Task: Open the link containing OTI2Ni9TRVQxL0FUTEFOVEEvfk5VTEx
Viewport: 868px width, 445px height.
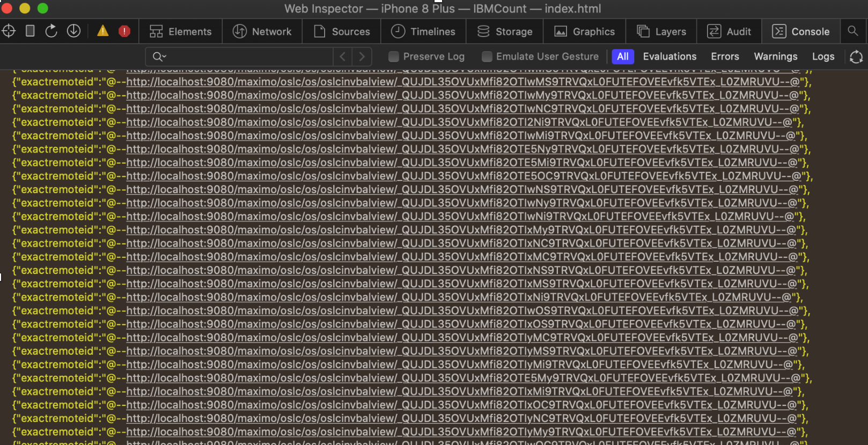Action: click(x=459, y=122)
